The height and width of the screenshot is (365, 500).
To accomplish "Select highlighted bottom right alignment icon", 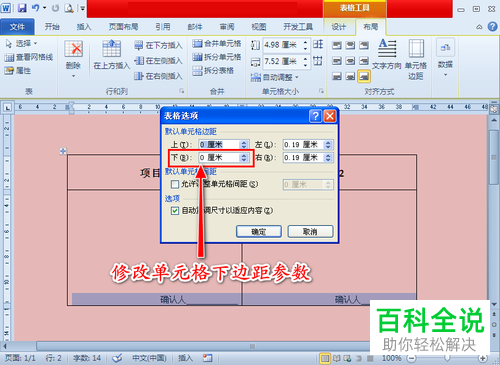I will (364, 76).
